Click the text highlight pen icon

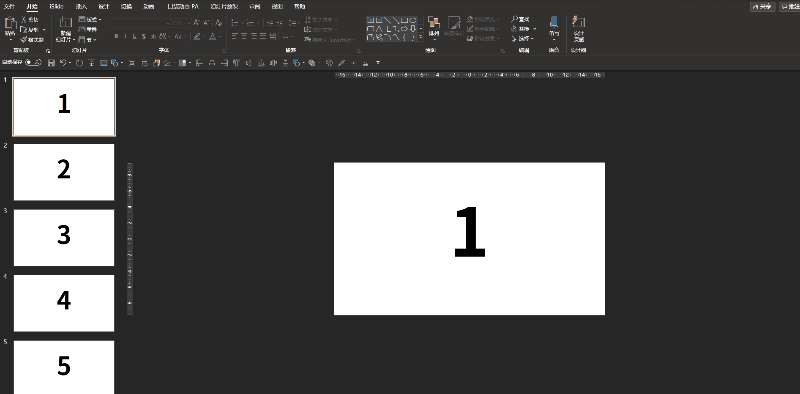point(197,36)
